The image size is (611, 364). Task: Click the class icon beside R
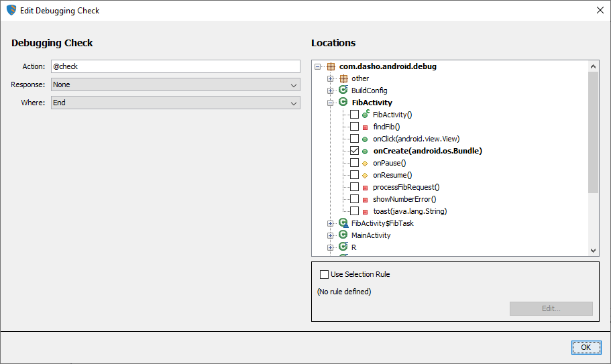(343, 247)
